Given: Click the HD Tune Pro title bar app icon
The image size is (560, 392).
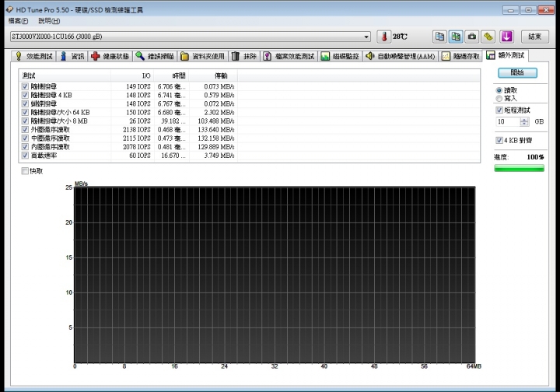Looking at the screenshot, I should 9,9.
